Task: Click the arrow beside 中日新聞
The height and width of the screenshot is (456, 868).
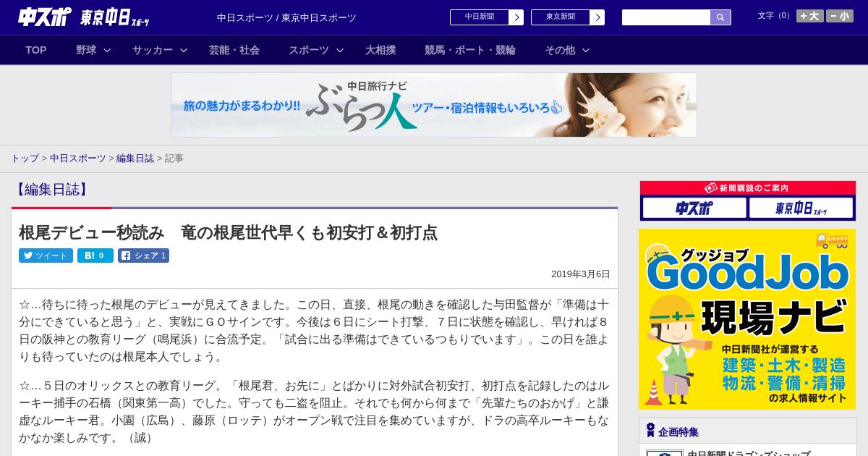Action: click(516, 17)
